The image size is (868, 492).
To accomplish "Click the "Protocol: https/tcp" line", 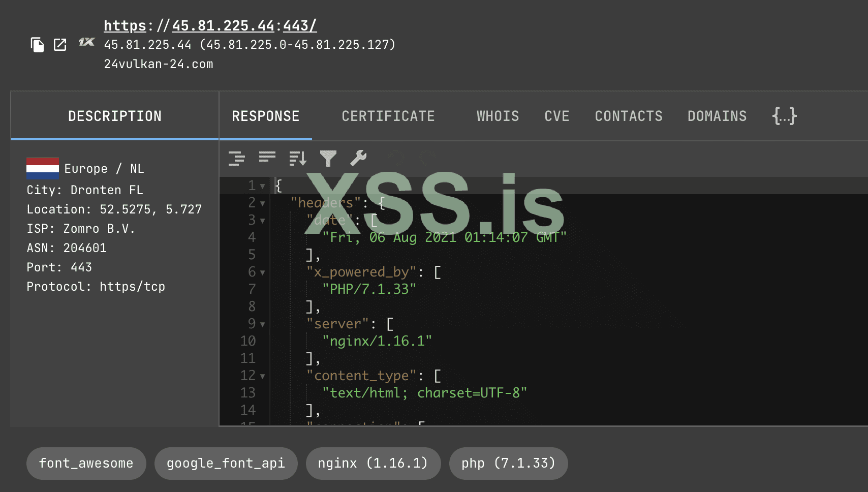I will pos(96,287).
